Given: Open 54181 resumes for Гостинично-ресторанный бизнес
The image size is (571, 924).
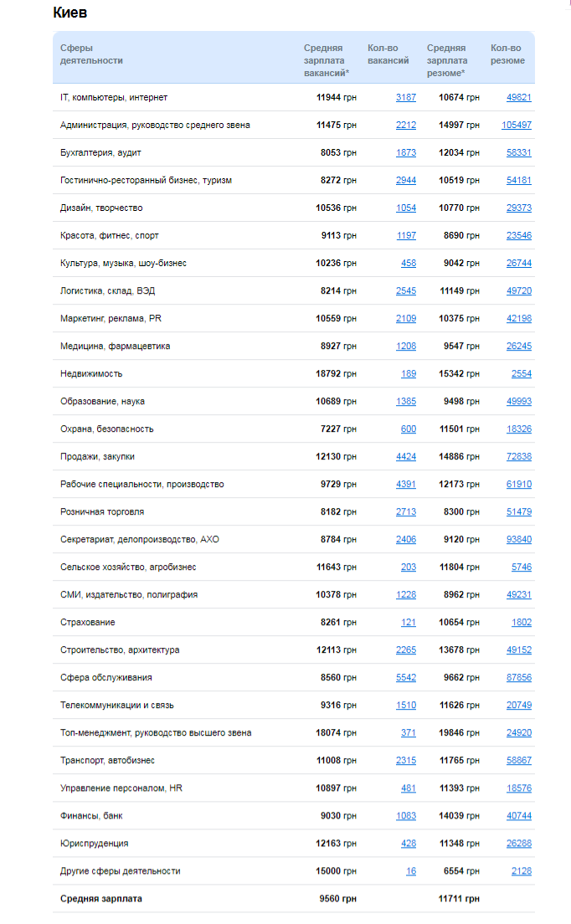Looking at the screenshot, I should tap(518, 180).
